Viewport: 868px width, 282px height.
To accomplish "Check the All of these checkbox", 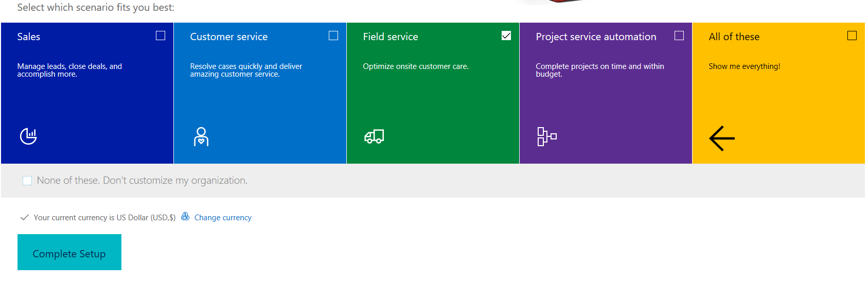I will point(852,36).
